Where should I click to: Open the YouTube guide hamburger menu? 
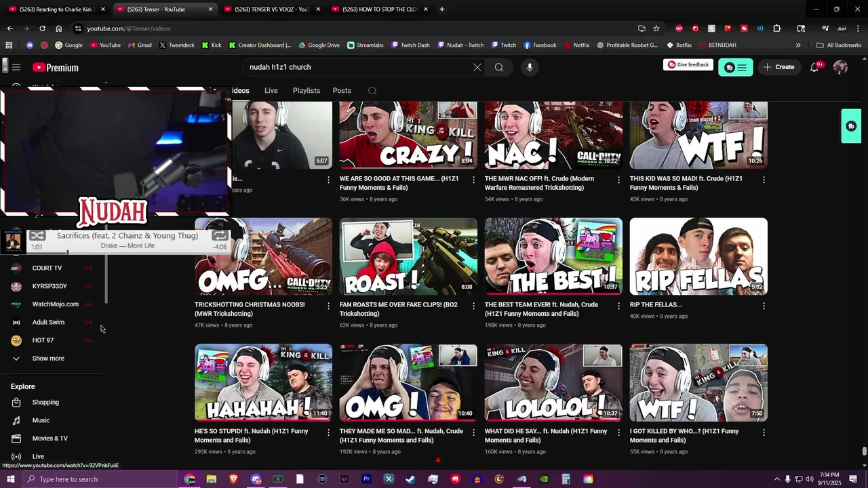[16, 67]
